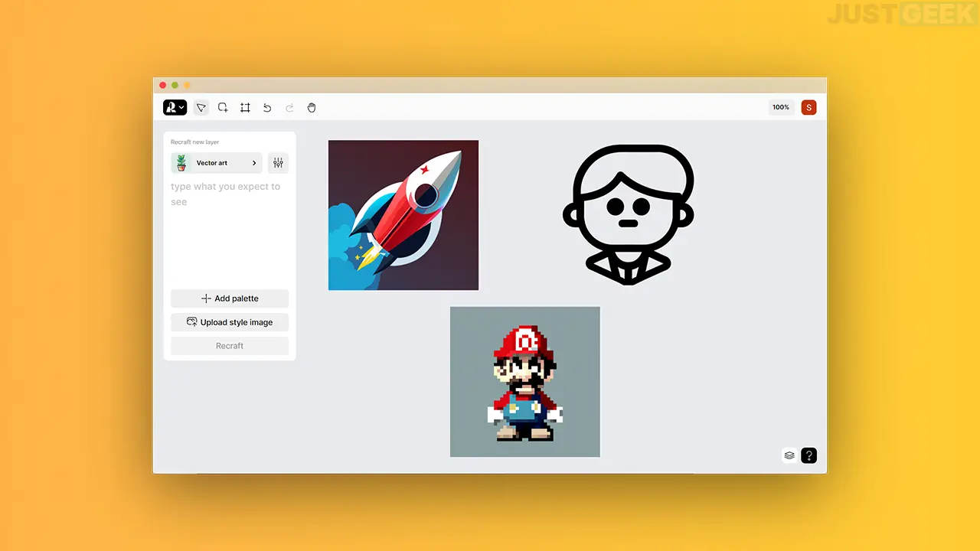Click the Add palette button
The height and width of the screenshot is (551, 980).
[x=230, y=298]
